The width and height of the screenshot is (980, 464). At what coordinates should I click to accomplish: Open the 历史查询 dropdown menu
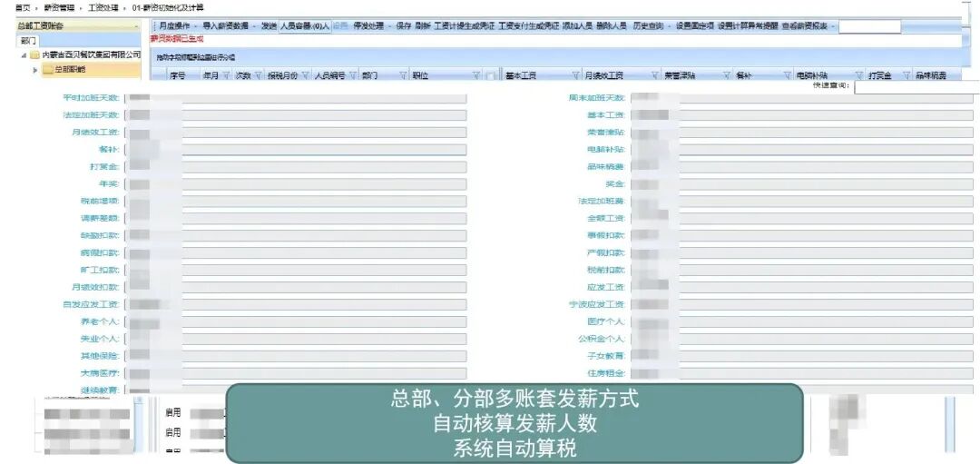pos(652,26)
